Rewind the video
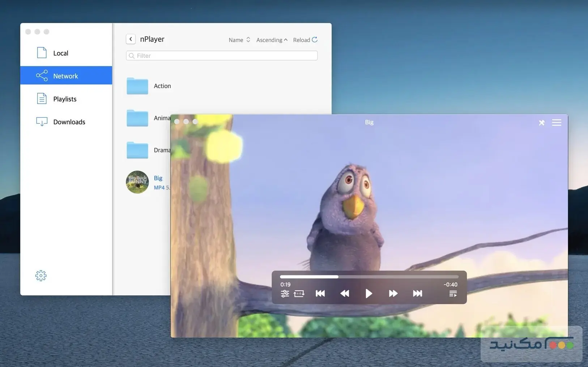 pos(345,294)
